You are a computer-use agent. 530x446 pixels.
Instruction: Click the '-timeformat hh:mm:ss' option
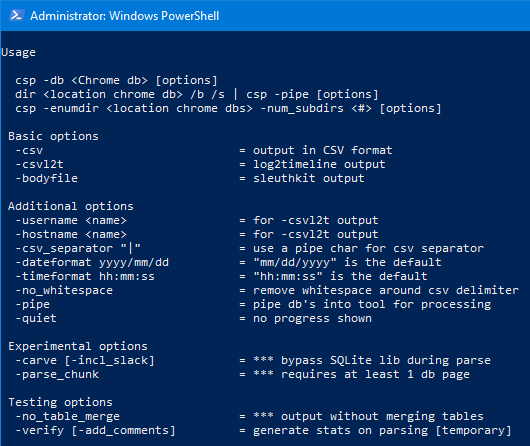click(x=85, y=277)
